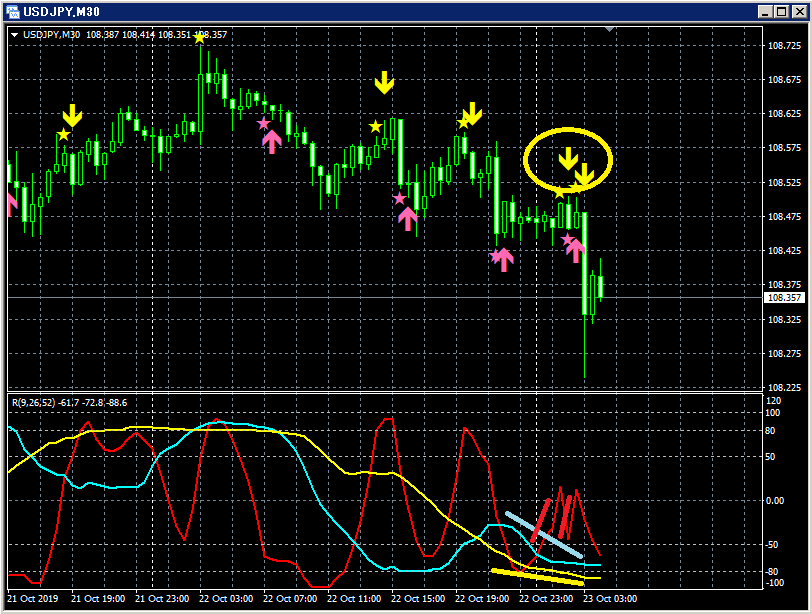Viewport: 812px width, 614px height.
Task: Maximize the USDJPY,M30 chart window
Action: coord(781,11)
